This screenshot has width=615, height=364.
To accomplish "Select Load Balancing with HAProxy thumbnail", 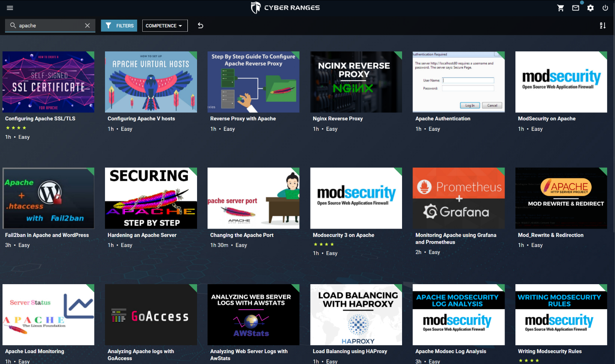I will pyautogui.click(x=356, y=315).
